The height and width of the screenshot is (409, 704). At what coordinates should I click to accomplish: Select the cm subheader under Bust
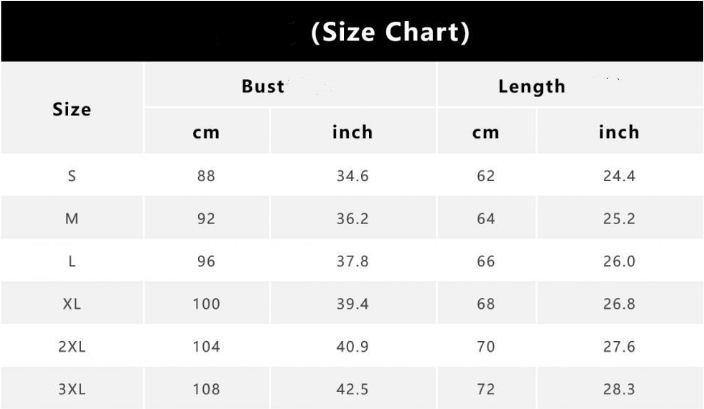pos(206,132)
